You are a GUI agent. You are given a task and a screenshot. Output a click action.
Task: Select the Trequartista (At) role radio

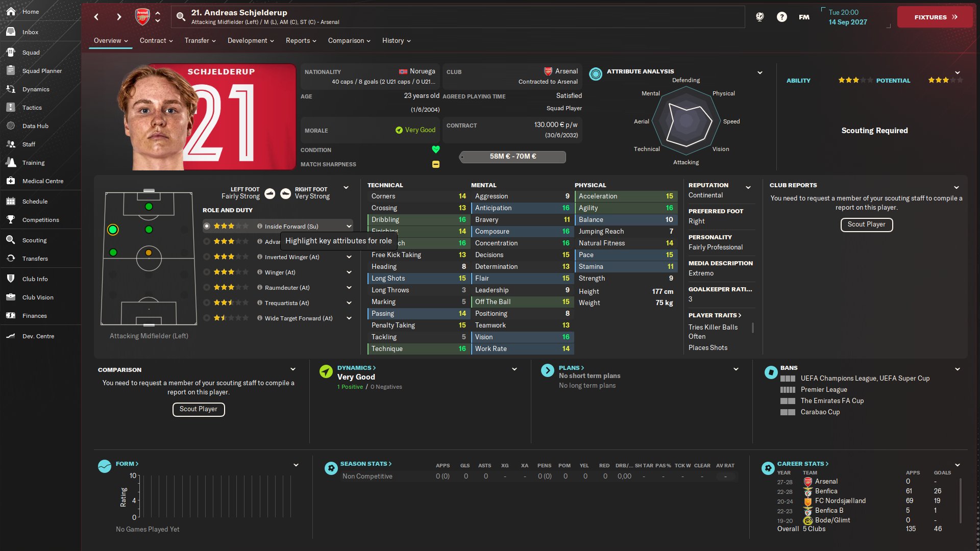[207, 303]
